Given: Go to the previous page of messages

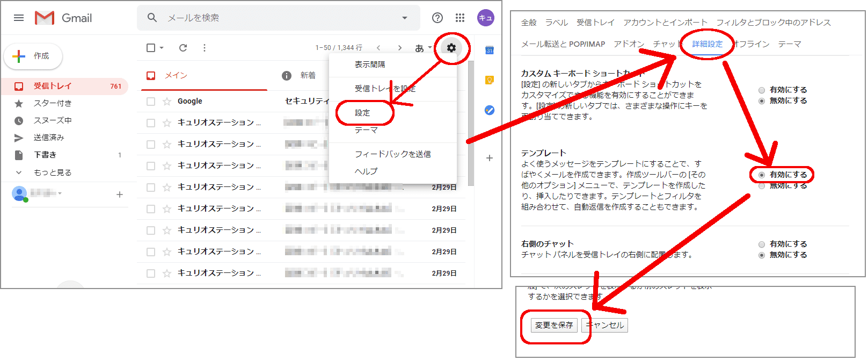Looking at the screenshot, I should tap(378, 48).
